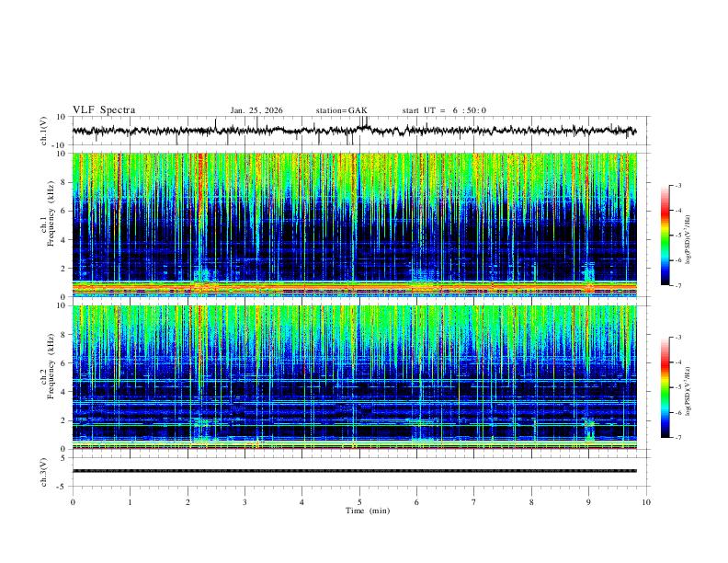Click the date 'Jan. 25, 2026'
Screen dimensions: 728x563
(256, 110)
